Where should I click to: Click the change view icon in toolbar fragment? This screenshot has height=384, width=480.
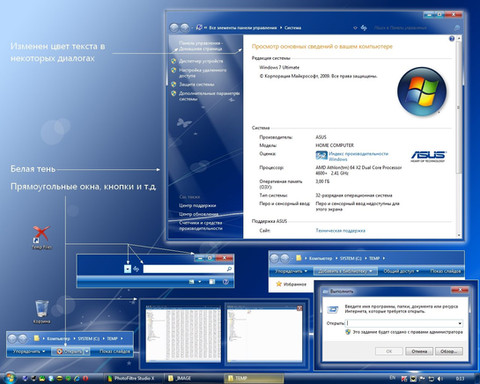pyautogui.click(x=192, y=282)
